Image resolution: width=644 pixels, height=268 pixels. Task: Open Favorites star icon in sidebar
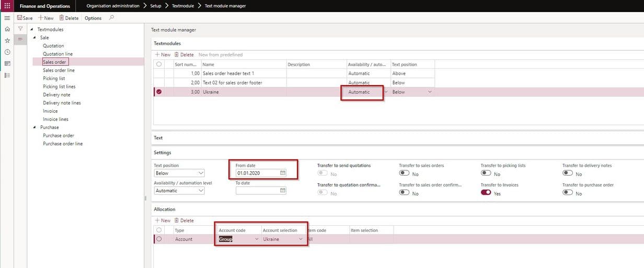click(7, 40)
